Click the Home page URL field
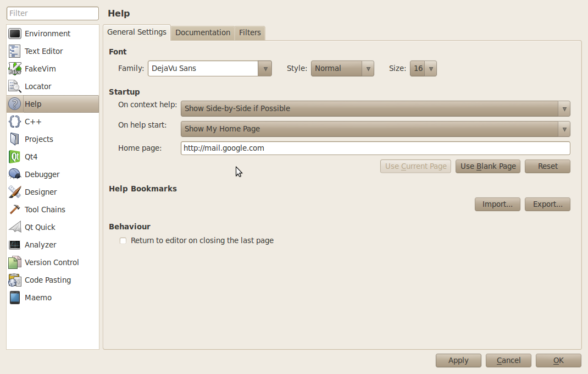Screen dimensions: 588x374 pos(375,148)
